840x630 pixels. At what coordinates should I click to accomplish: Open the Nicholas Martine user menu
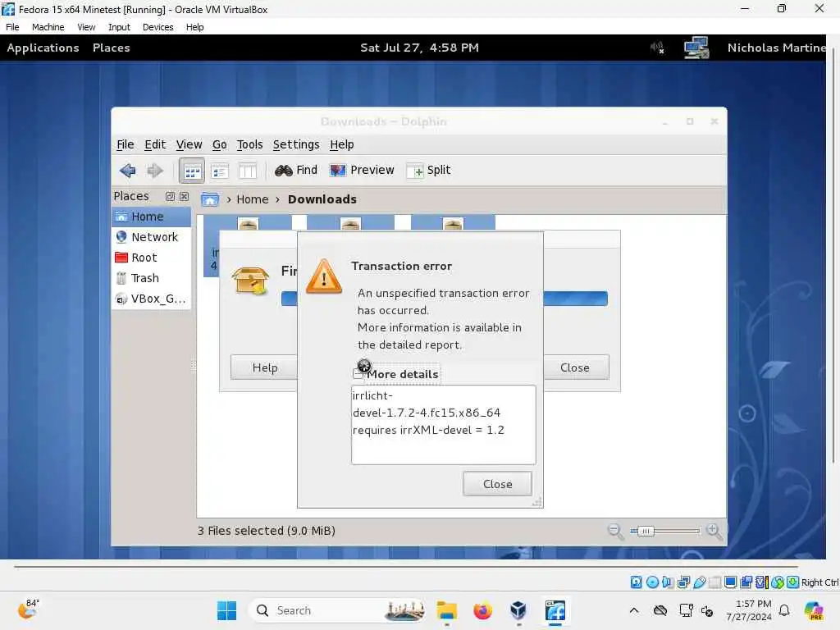coord(776,48)
